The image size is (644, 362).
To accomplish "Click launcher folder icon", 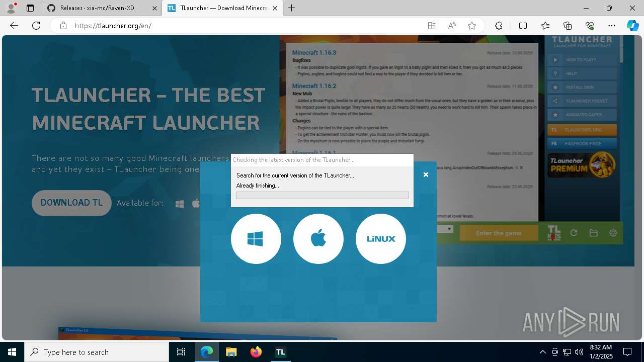I will (x=594, y=233).
